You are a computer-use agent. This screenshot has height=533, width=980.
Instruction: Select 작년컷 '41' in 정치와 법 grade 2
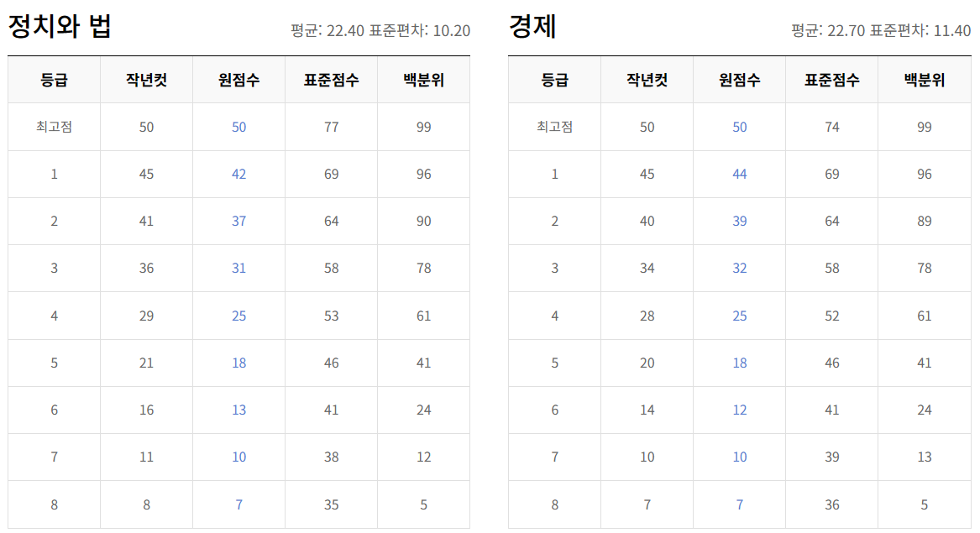[x=146, y=222]
